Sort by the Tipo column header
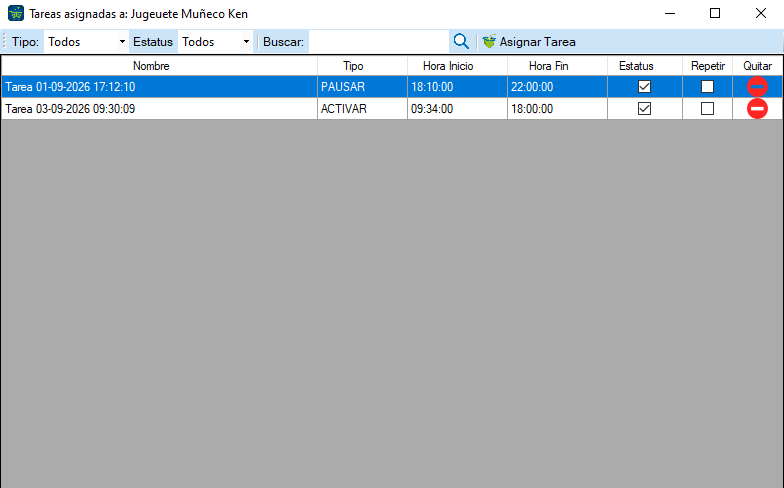The image size is (784, 488). coord(362,66)
